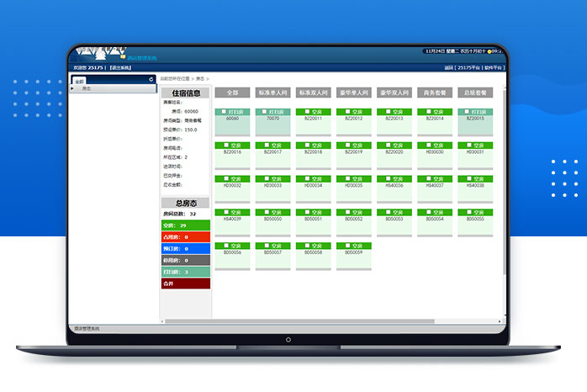Open room card BD50052
Image resolution: width=587 pixels, height=392 pixels.
click(354, 223)
